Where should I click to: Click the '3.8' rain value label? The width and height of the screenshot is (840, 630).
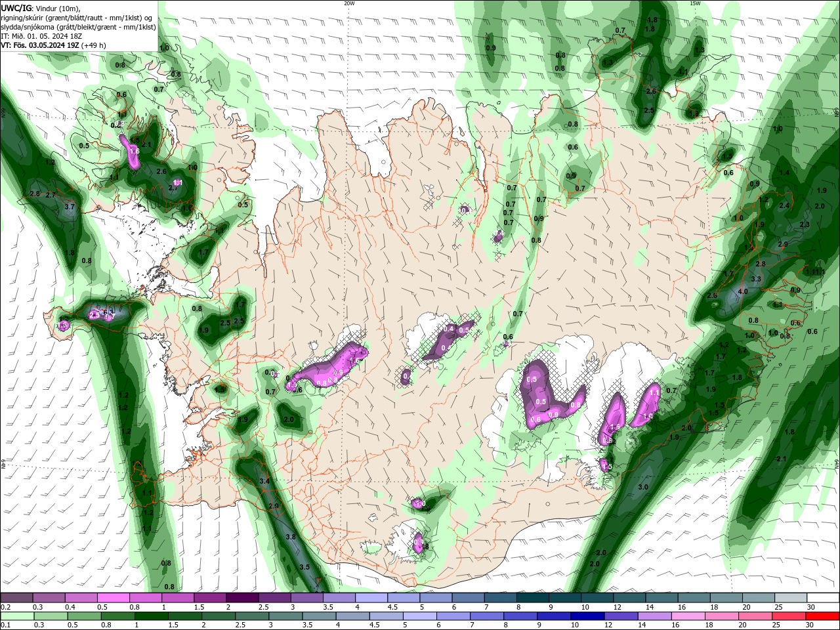[x=291, y=537]
